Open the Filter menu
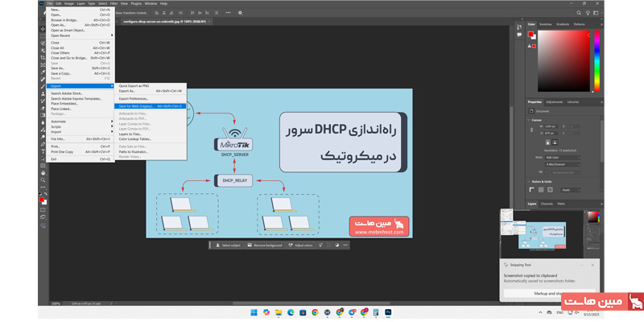 114,3
